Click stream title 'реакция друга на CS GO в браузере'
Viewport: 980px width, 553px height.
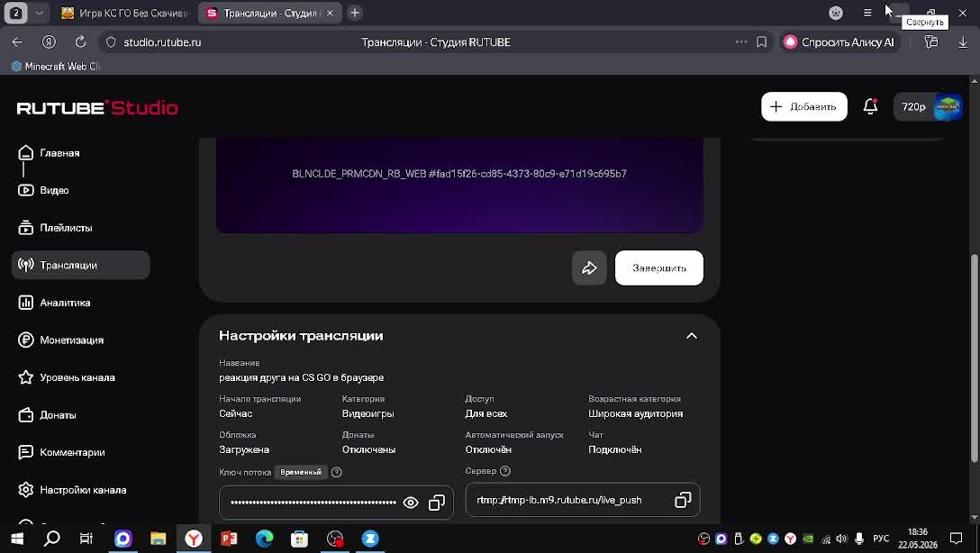[x=301, y=377]
